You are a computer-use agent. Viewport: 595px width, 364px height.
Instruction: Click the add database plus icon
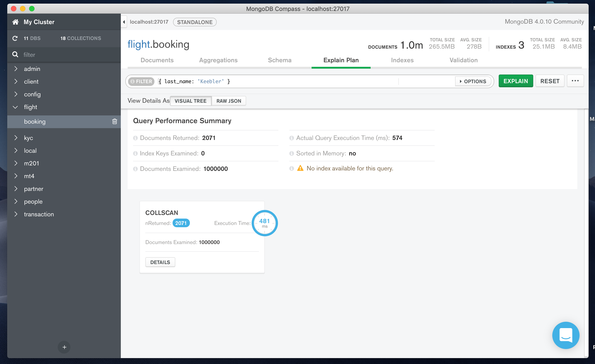pyautogui.click(x=64, y=347)
